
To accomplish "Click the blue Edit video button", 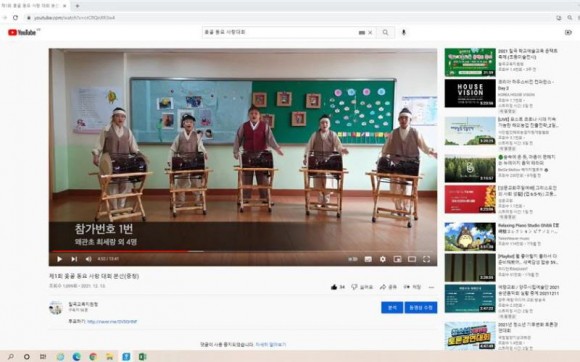I will pyautogui.click(x=421, y=308).
